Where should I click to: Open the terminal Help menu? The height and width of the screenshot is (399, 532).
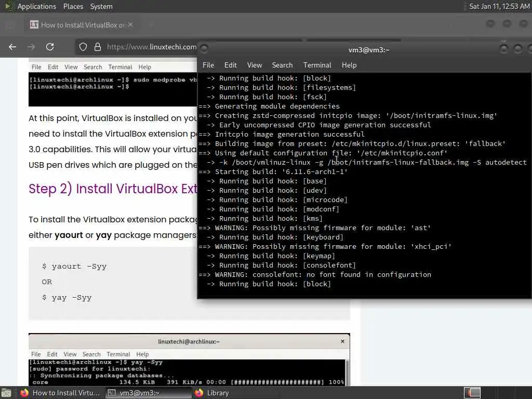coord(349,65)
